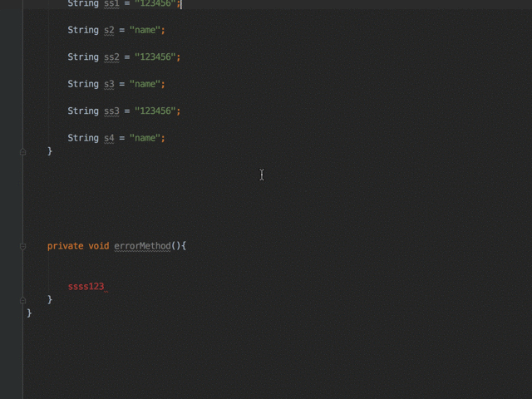This screenshot has width=532, height=399.
Task: Click the "123456" string on the ss1 line
Action: [x=155, y=3]
